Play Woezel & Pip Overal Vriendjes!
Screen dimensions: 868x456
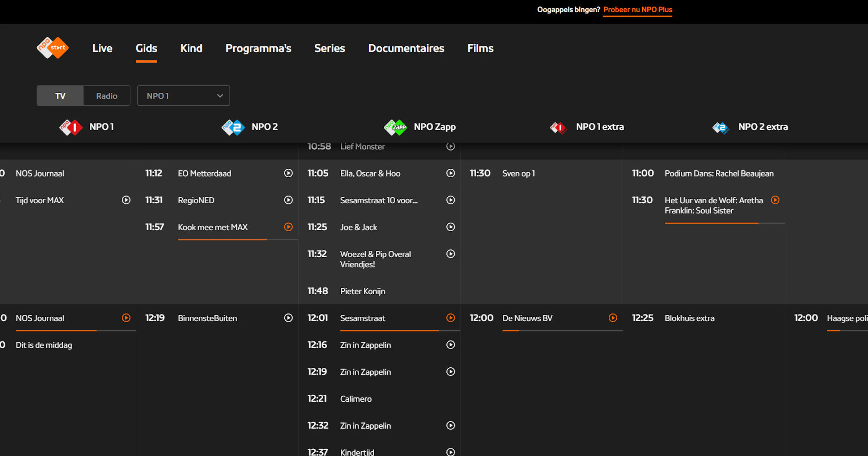(x=450, y=254)
